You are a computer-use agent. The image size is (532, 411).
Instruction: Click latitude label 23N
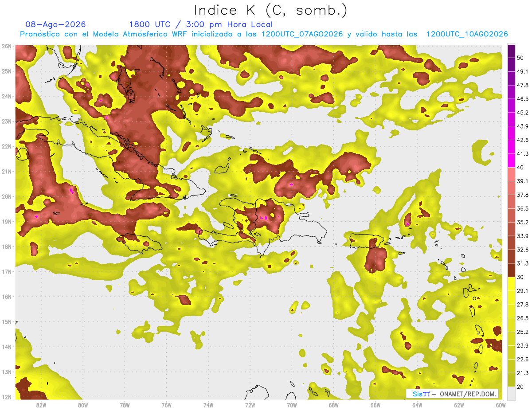point(6,121)
